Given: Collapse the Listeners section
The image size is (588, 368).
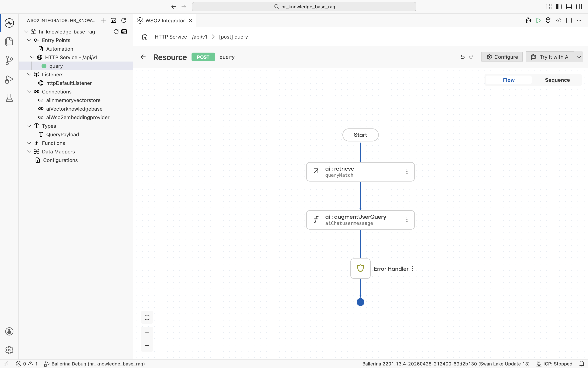Looking at the screenshot, I should click(x=29, y=74).
